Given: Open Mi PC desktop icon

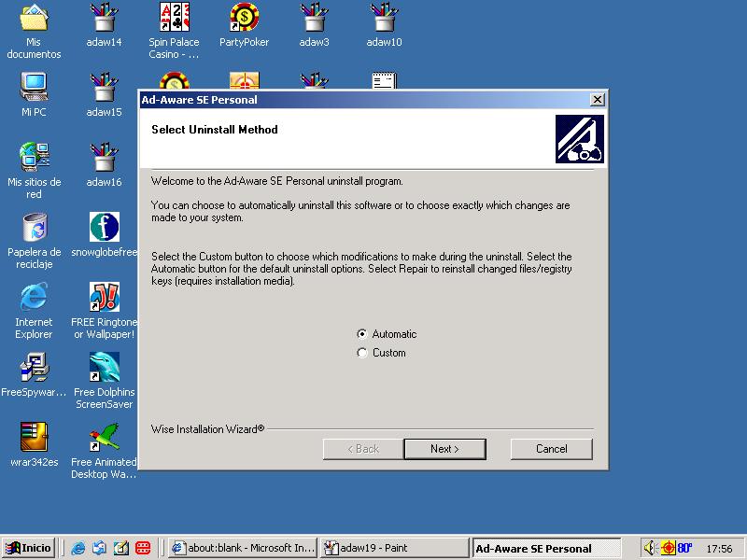Looking at the screenshot, I should (34, 95).
